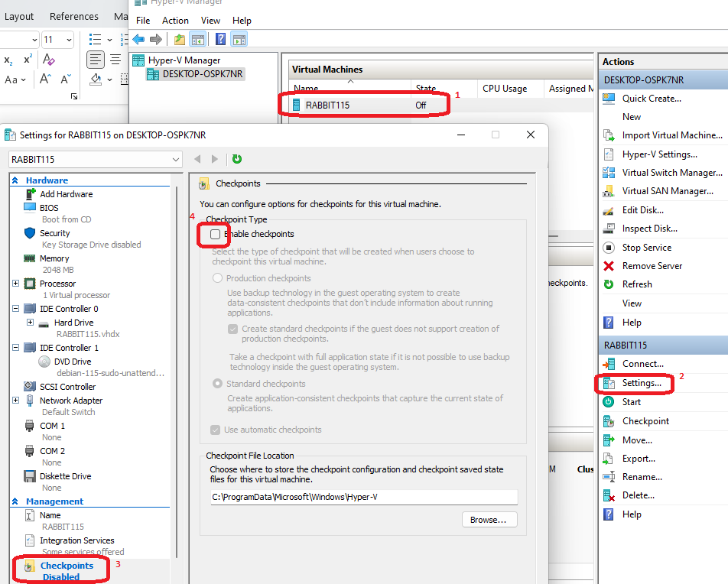
Task: Collapse IDE Controller 0 node
Action: [15, 308]
